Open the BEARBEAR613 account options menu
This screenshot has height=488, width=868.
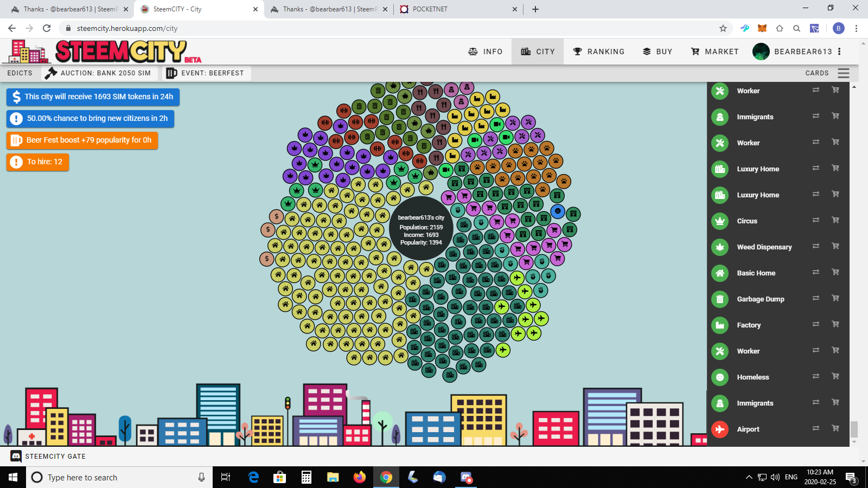(x=839, y=52)
